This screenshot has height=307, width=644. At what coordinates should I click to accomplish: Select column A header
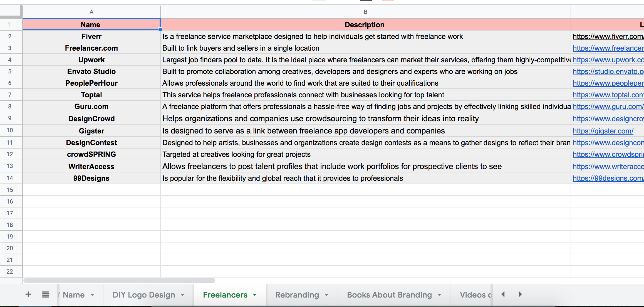[x=91, y=12]
